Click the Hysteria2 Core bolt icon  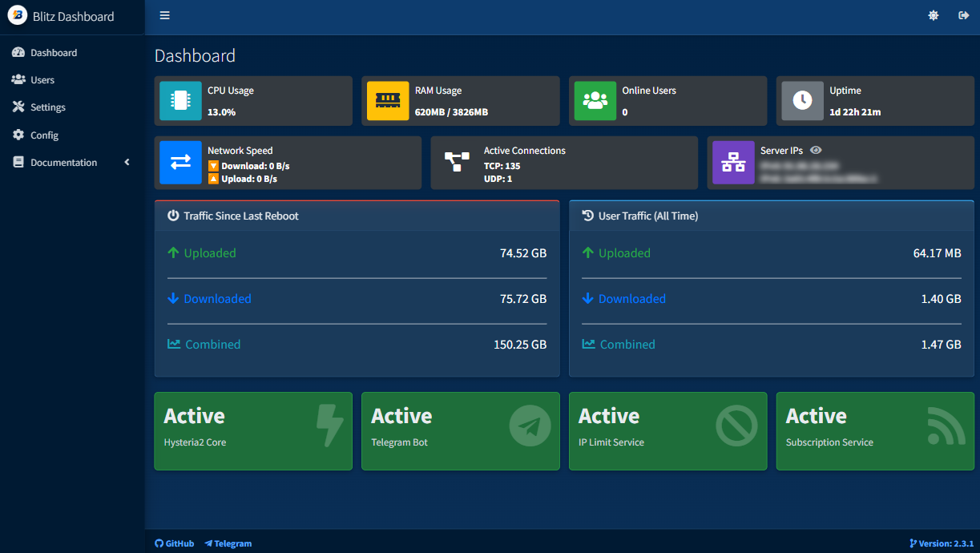(329, 426)
